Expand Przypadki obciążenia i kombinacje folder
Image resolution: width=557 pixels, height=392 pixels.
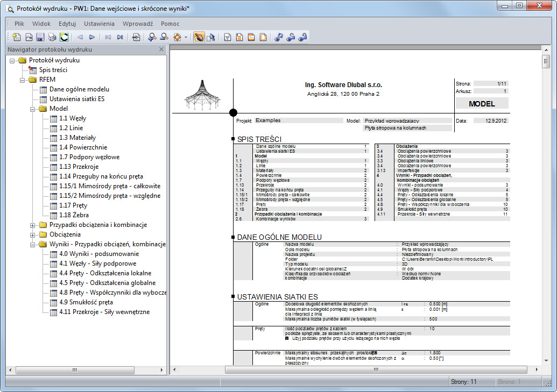[x=32, y=225]
